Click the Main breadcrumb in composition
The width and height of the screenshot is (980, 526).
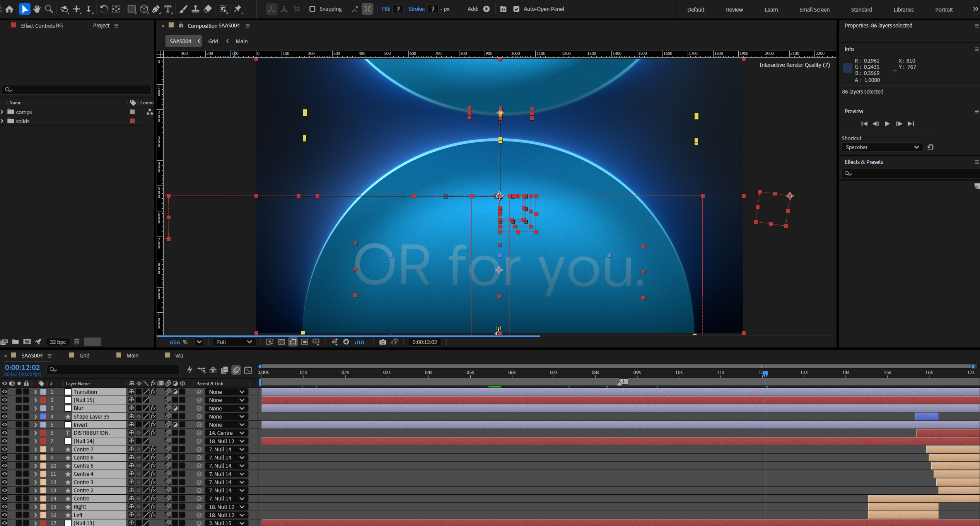(242, 41)
